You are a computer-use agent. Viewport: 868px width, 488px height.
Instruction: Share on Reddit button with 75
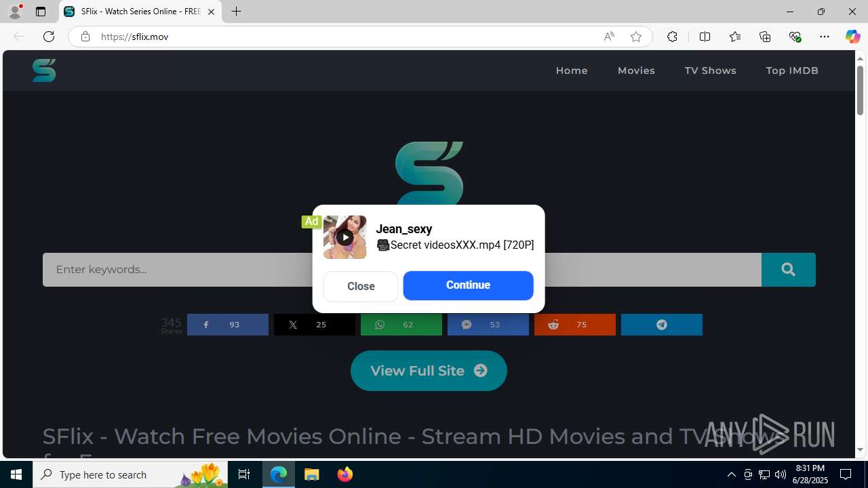pyautogui.click(x=575, y=325)
